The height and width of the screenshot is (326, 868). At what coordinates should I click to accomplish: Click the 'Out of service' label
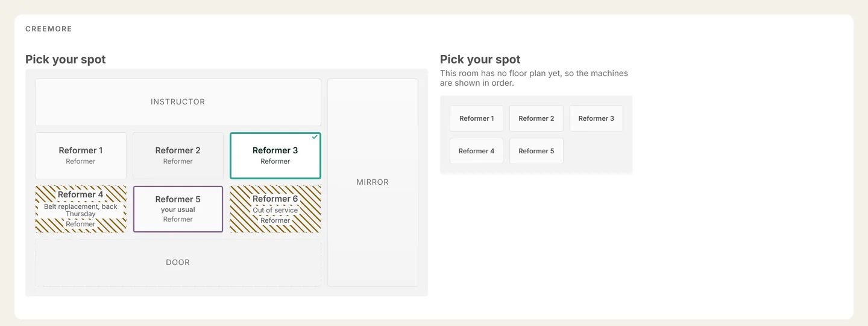coord(275,210)
